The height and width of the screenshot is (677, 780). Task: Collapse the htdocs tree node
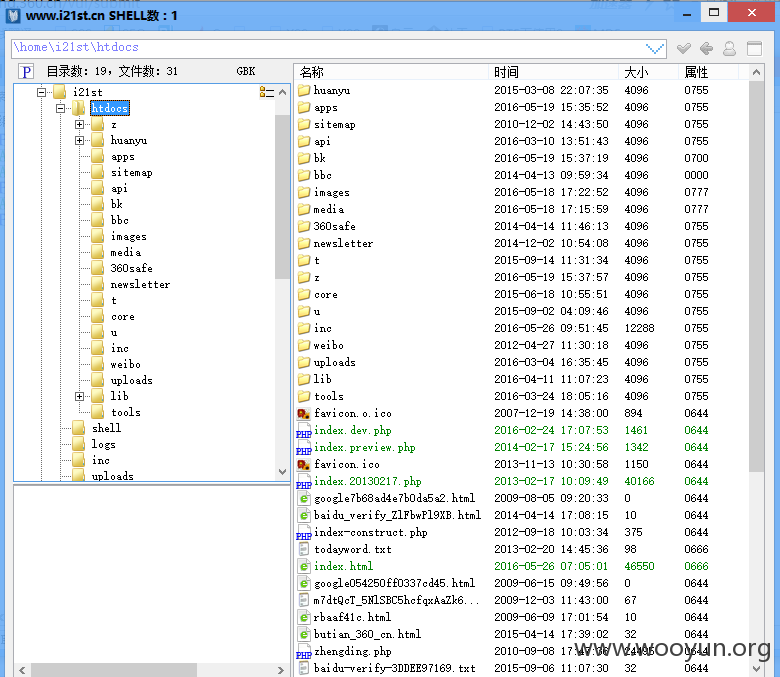(x=61, y=108)
